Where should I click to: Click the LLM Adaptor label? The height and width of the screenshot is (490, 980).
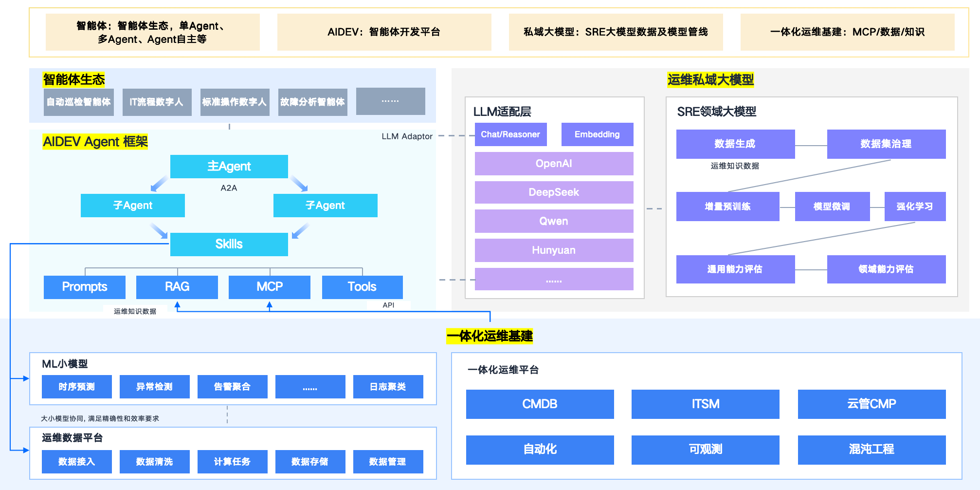click(x=407, y=136)
